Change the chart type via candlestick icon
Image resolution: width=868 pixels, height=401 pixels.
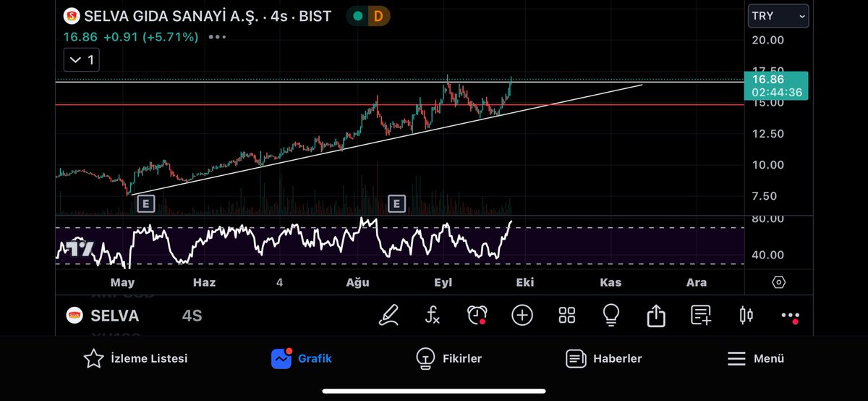click(746, 315)
